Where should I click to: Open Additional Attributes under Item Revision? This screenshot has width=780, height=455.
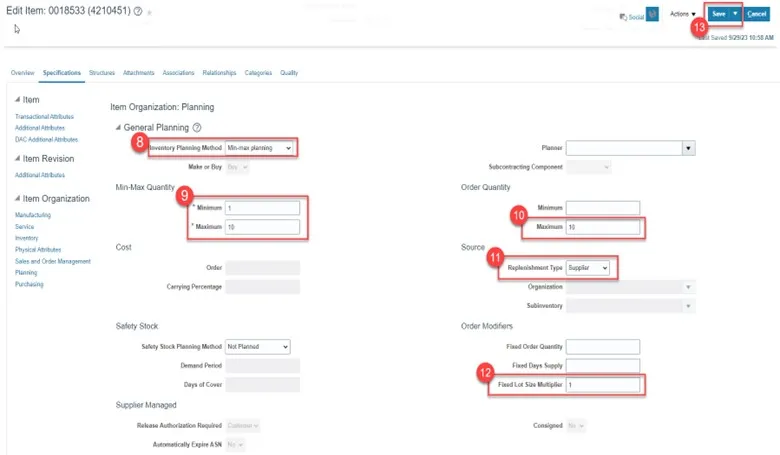(40, 175)
